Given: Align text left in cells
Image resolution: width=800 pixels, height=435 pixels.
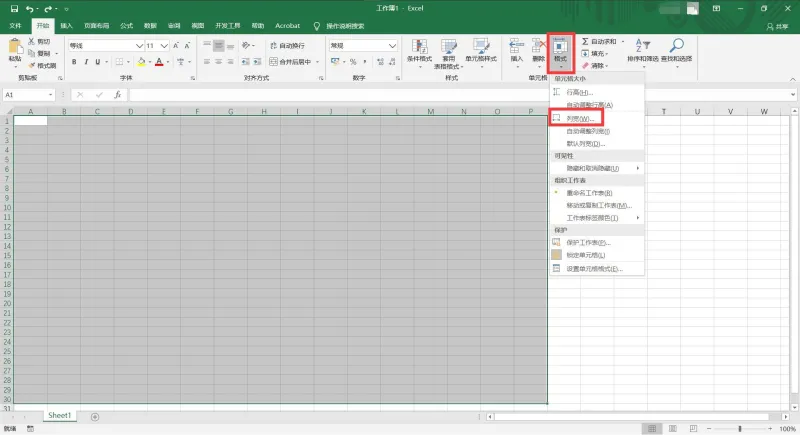Looking at the screenshot, I should click(207, 62).
